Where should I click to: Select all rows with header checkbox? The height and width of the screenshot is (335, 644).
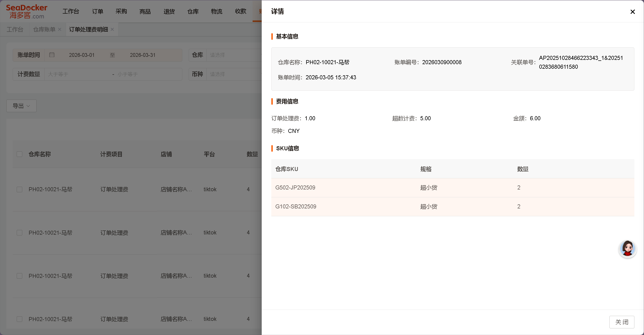point(19,154)
